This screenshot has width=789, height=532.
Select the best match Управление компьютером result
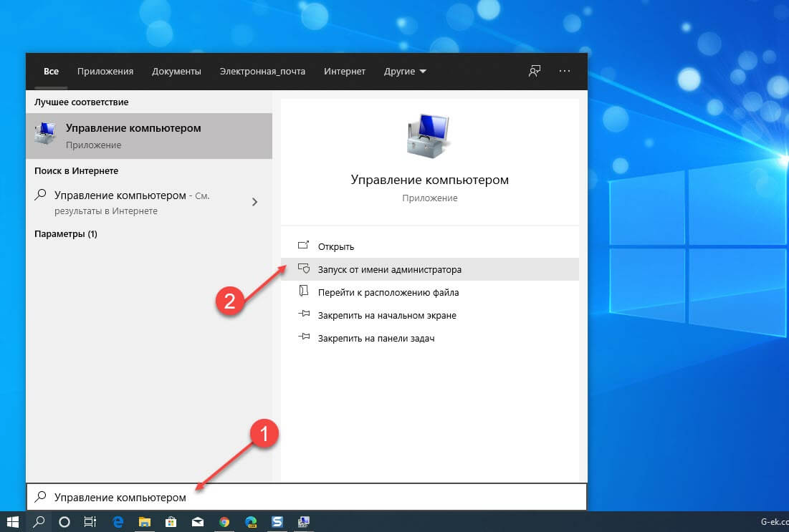(x=149, y=136)
